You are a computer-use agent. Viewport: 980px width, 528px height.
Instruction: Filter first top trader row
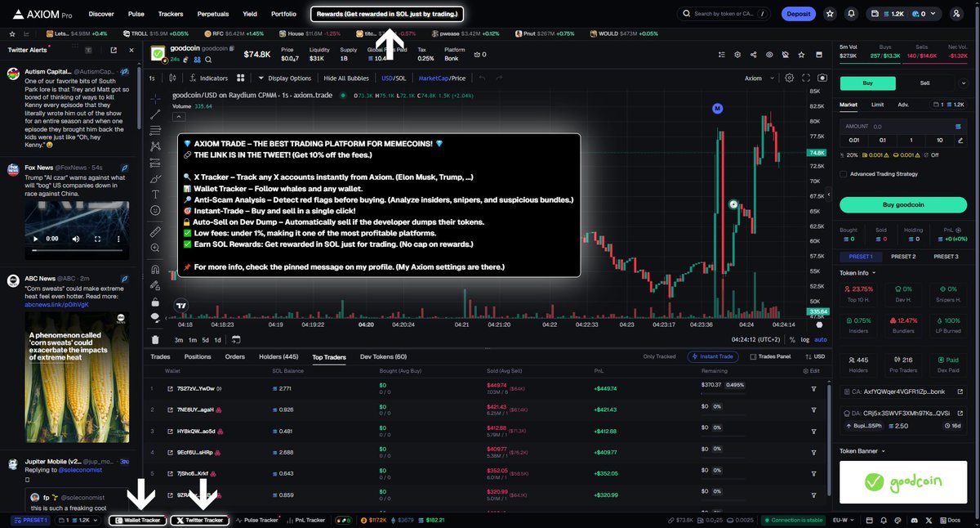point(813,389)
